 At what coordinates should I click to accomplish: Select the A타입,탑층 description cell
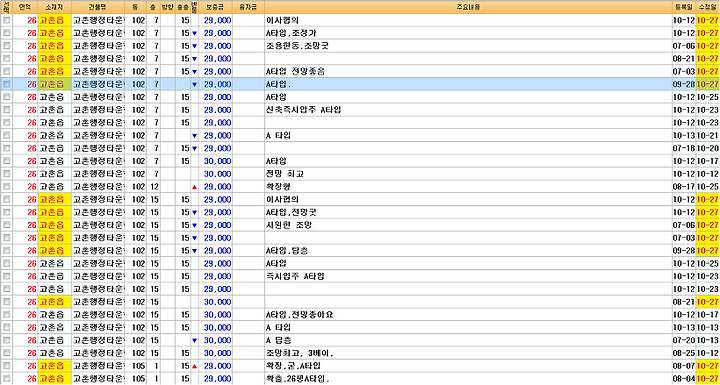tap(468, 251)
